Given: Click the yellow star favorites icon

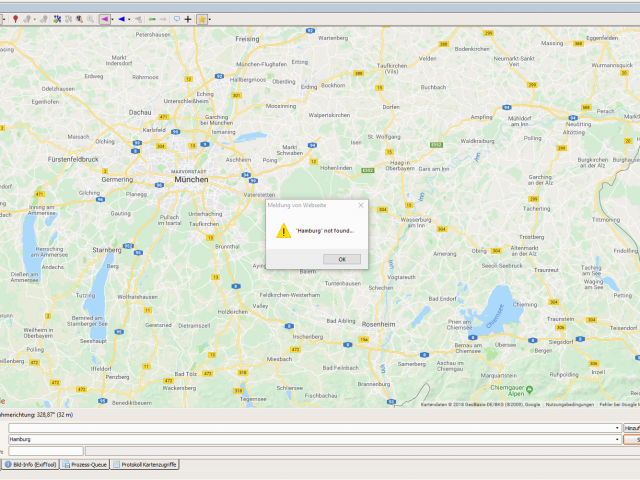Looking at the screenshot, I should coord(202,19).
